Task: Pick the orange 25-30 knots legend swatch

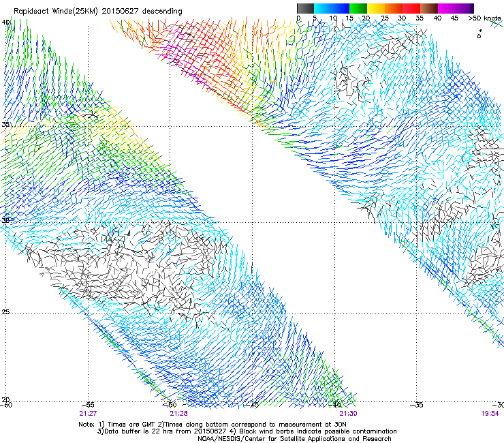Action: pos(394,8)
